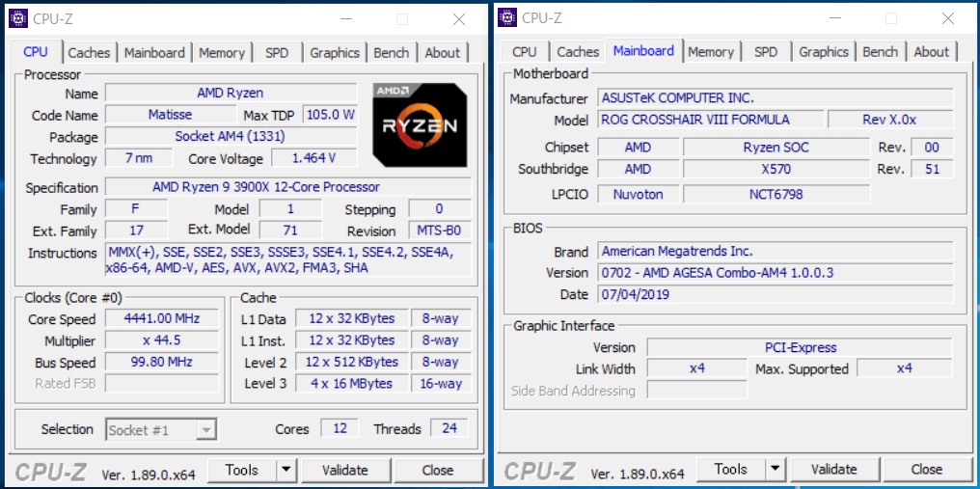This screenshot has height=489, width=980.
Task: Click the Close button in right window
Action: 926,469
